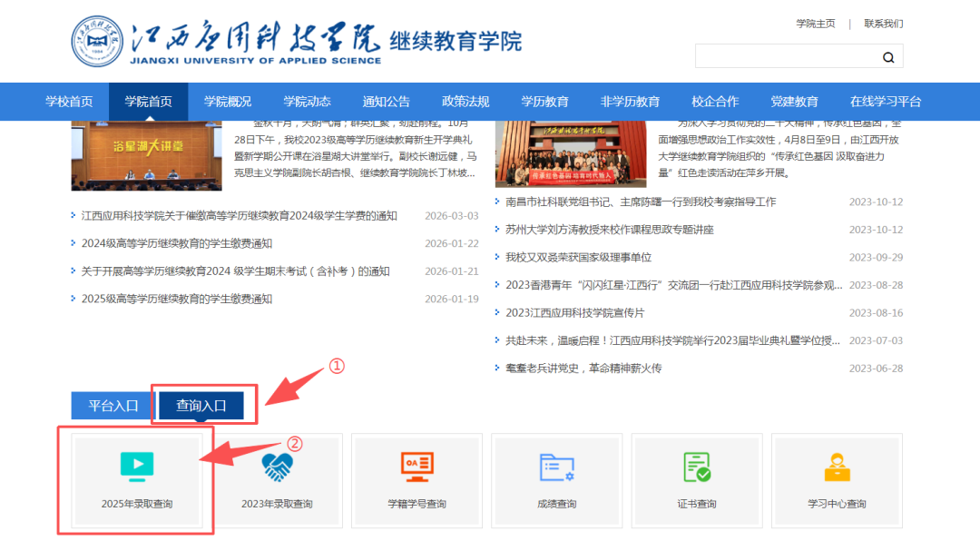Switch to the 平台入口 tab
The height and width of the screenshot is (541, 980).
click(111, 406)
